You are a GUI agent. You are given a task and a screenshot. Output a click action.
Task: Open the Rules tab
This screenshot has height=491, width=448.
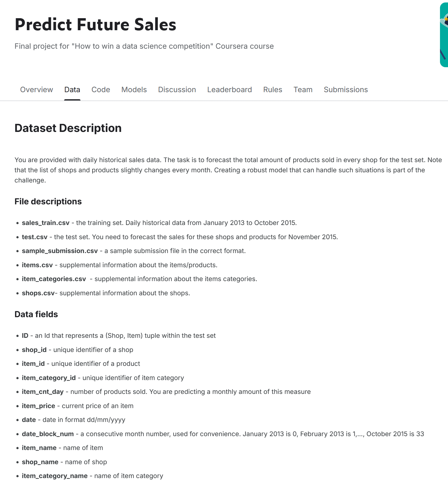click(x=273, y=90)
